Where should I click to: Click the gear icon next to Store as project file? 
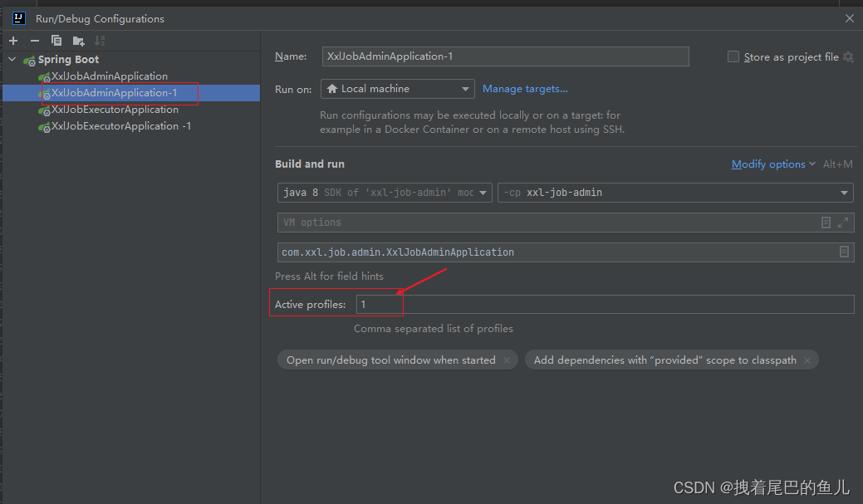(x=848, y=56)
